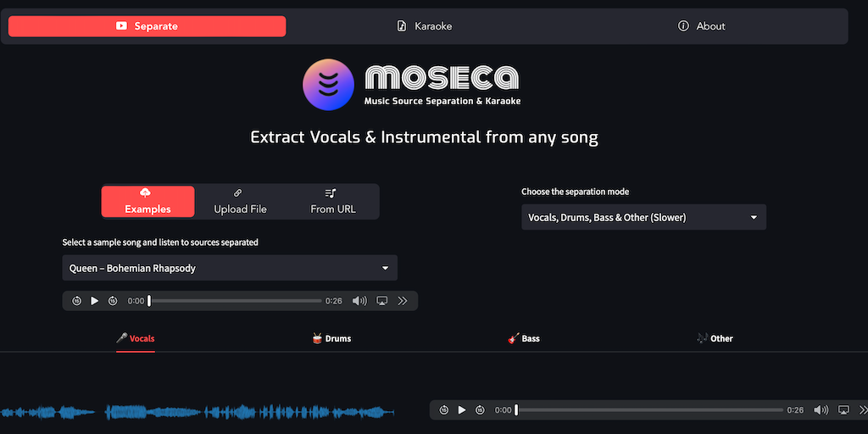Click AirPlay icon in sample song player
The image size is (868, 434).
(382, 301)
